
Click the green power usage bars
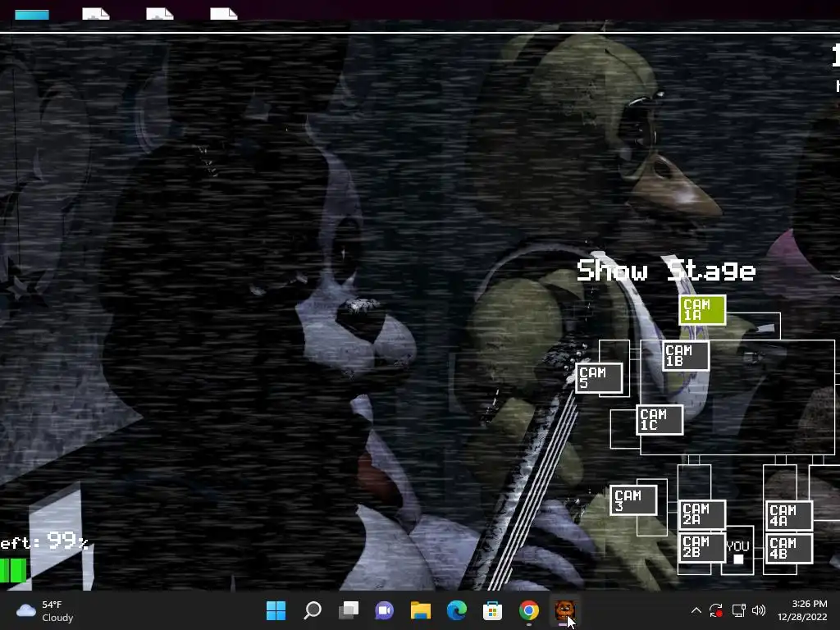13,571
